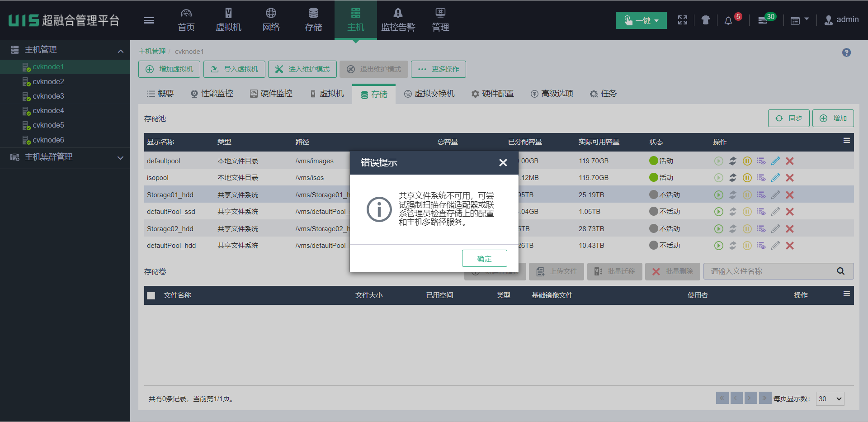This screenshot has width=868, height=422.
Task: Pause the defaultpool storage pool
Action: tap(747, 161)
